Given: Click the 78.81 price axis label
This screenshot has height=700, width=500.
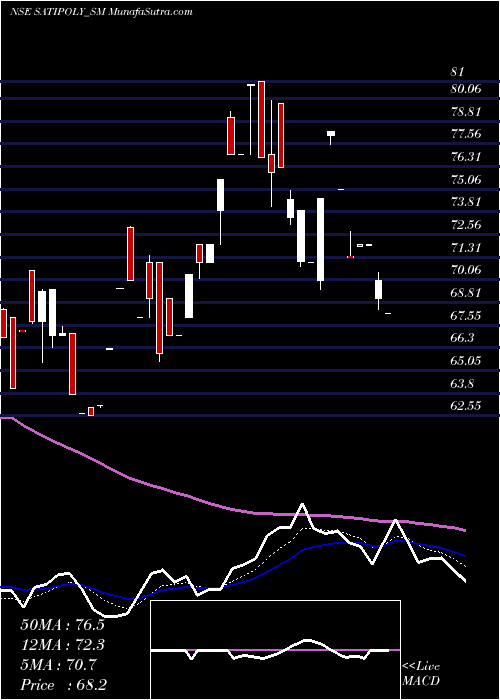Looking at the screenshot, I should tap(466, 111).
